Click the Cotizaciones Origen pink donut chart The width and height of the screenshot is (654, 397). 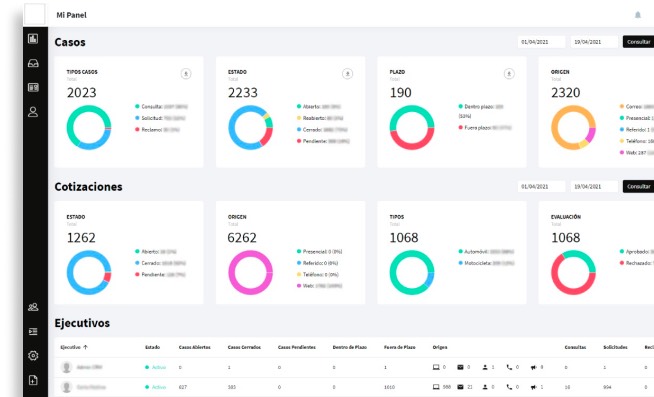(250, 272)
